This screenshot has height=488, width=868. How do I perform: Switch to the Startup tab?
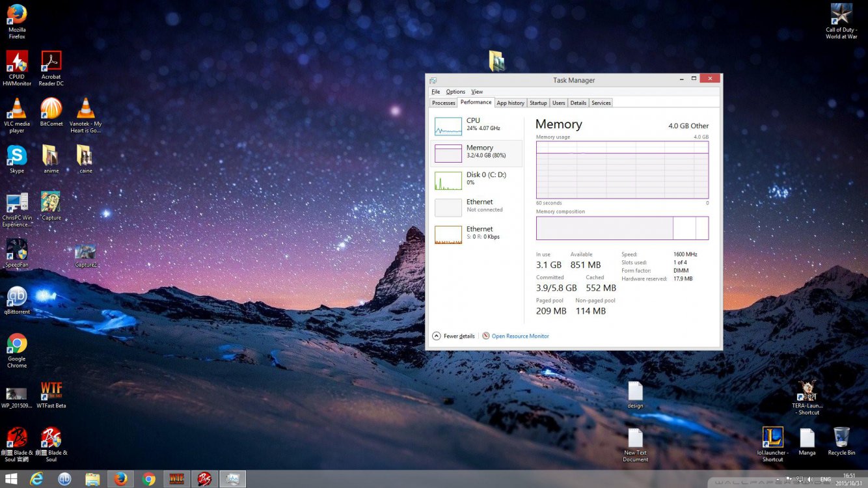[538, 103]
